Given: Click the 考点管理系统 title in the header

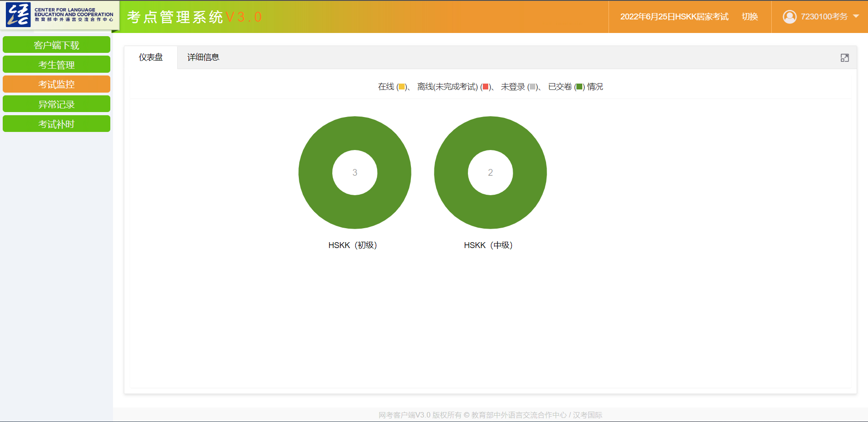Looking at the screenshot, I should pyautogui.click(x=175, y=17).
